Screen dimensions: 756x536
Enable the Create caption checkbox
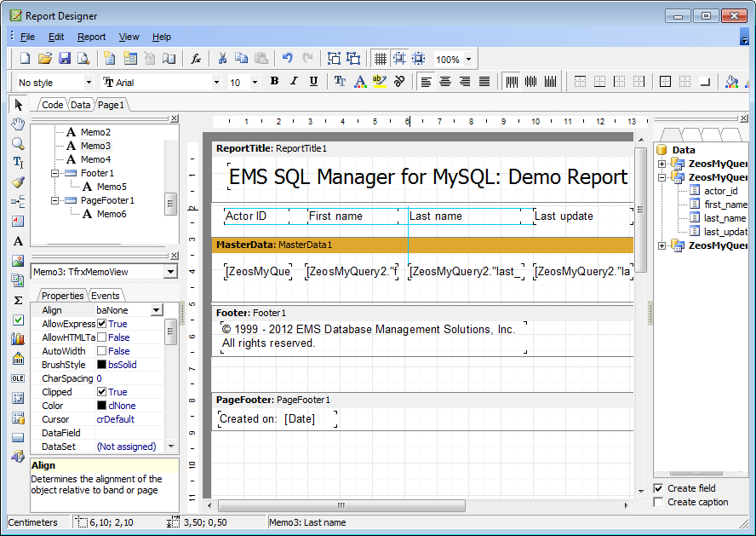(658, 502)
